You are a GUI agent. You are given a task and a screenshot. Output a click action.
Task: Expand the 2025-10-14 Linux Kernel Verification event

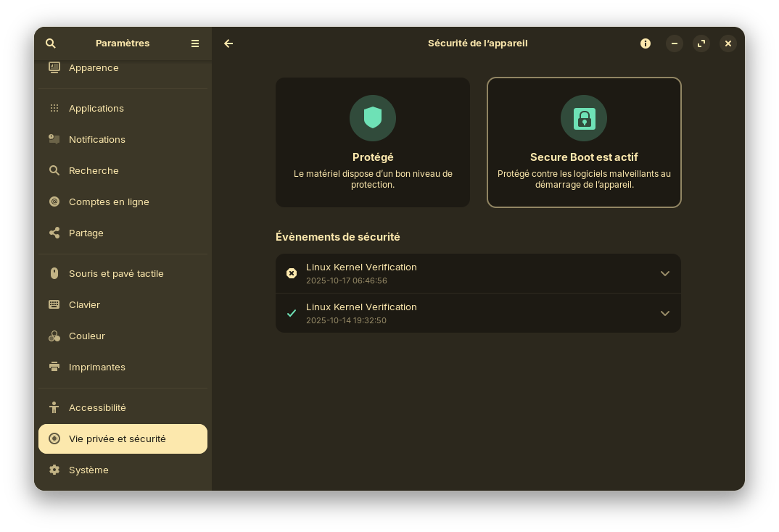(664, 313)
